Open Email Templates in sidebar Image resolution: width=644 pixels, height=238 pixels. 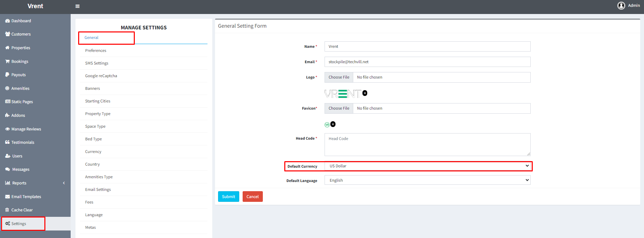pos(26,197)
